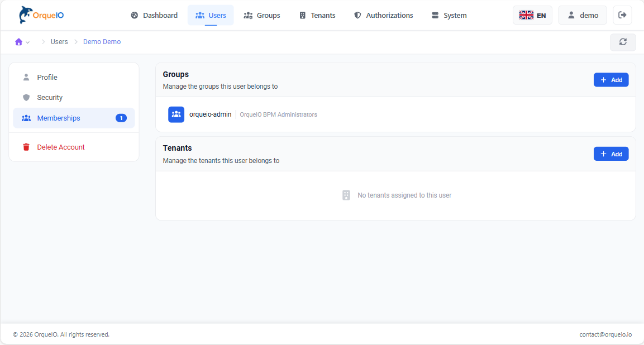Open the Authorizations navigation tab
Screen dimensions: 644x345
[x=384, y=15]
